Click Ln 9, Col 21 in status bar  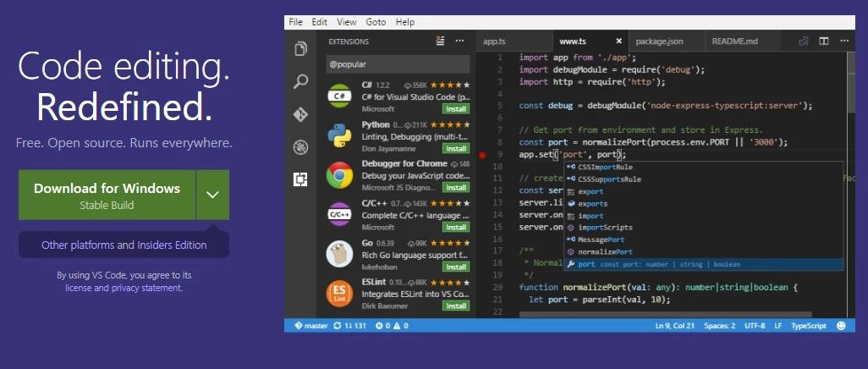tap(674, 326)
